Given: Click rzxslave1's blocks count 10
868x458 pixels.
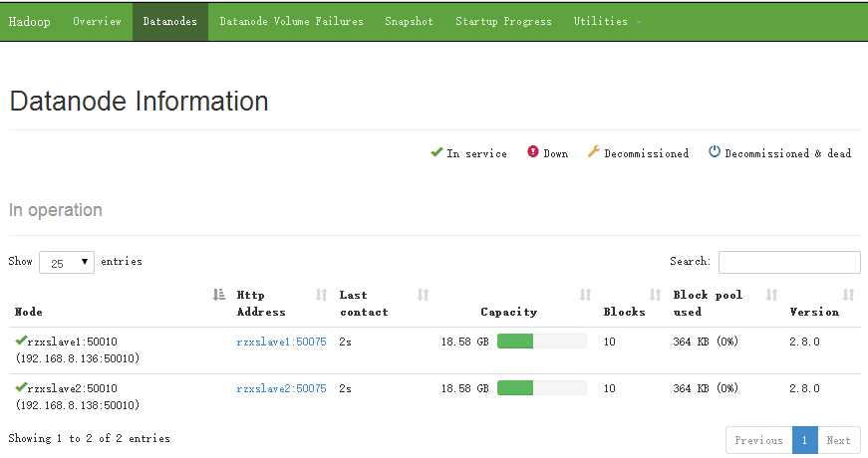Looking at the screenshot, I should 609,342.
